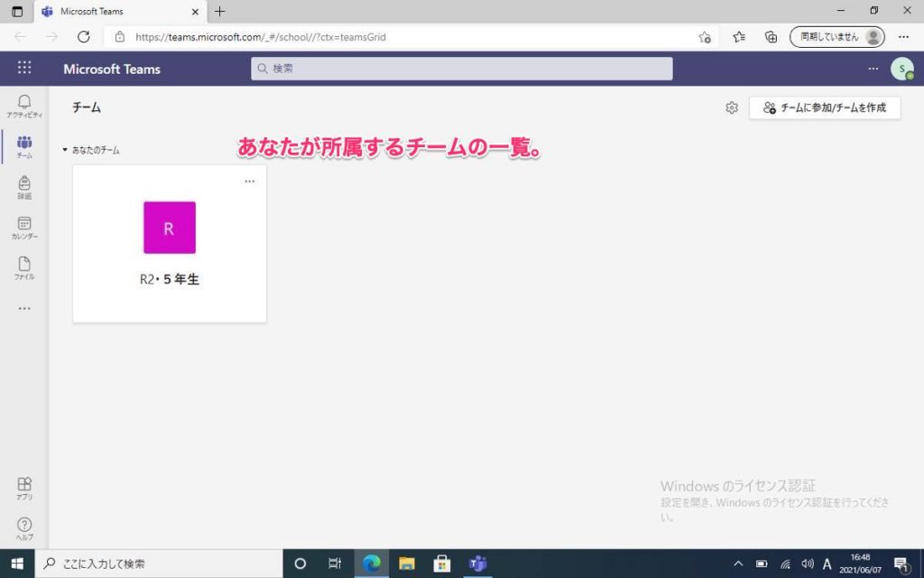Open a new browser tab
This screenshot has height=578, width=924.
pos(220,11)
